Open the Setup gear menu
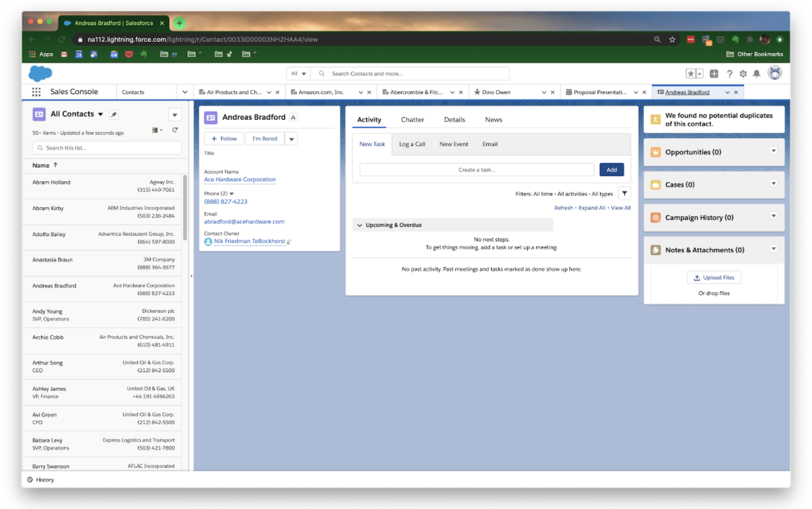 pyautogui.click(x=743, y=74)
